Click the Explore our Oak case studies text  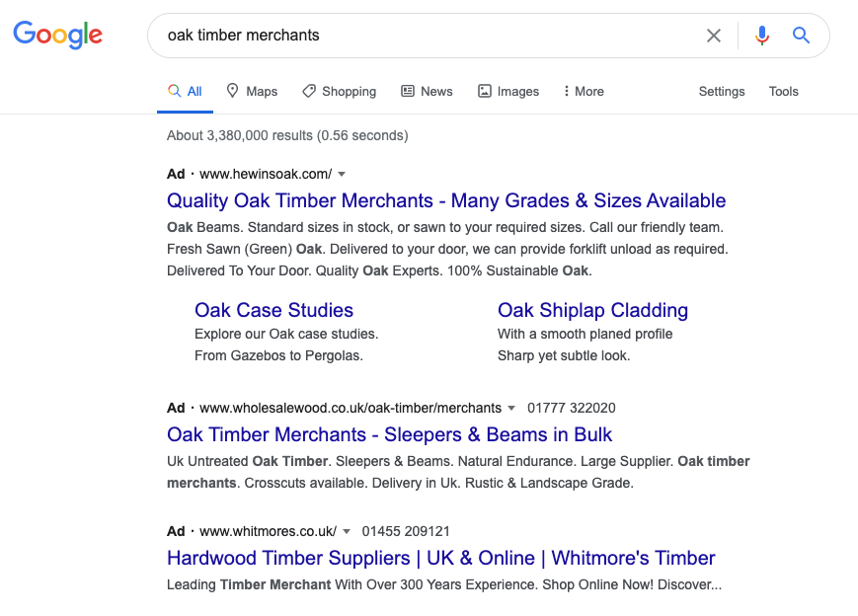click(286, 334)
